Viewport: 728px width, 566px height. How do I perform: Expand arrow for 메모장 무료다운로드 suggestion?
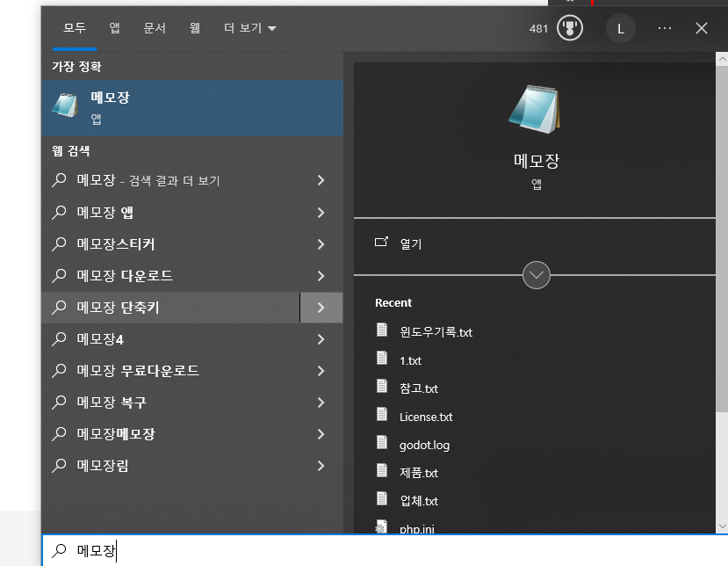coord(321,371)
